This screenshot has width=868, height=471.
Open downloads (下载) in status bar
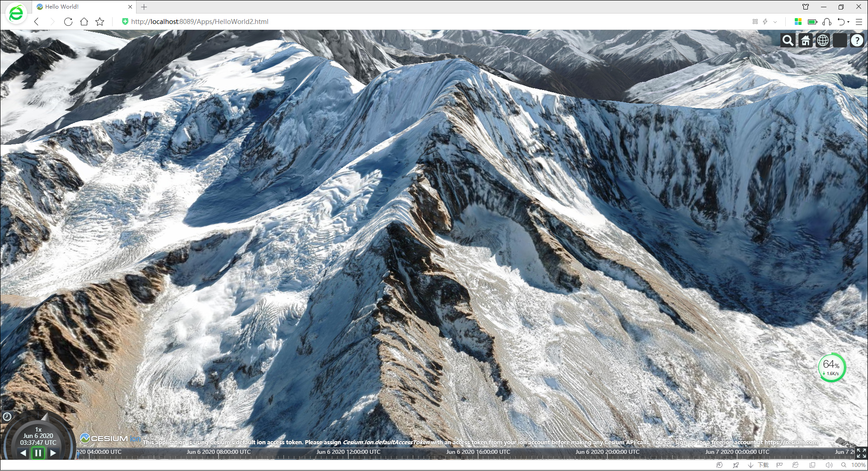pos(759,465)
